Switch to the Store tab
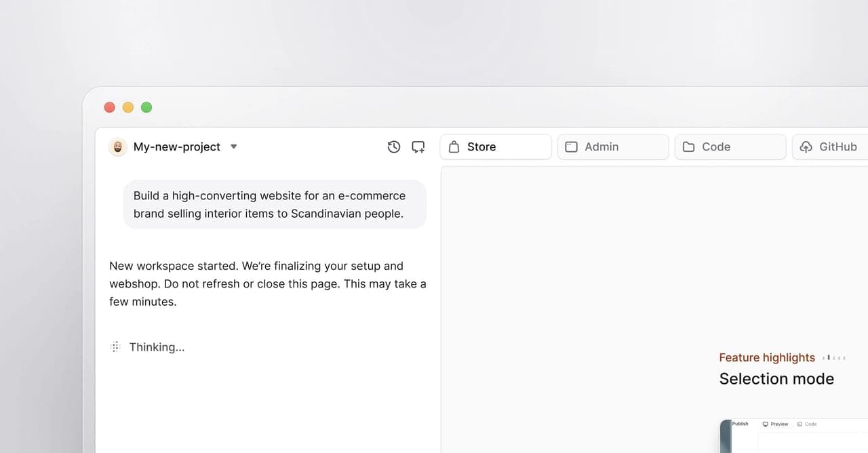The height and width of the screenshot is (453, 868). coord(496,146)
